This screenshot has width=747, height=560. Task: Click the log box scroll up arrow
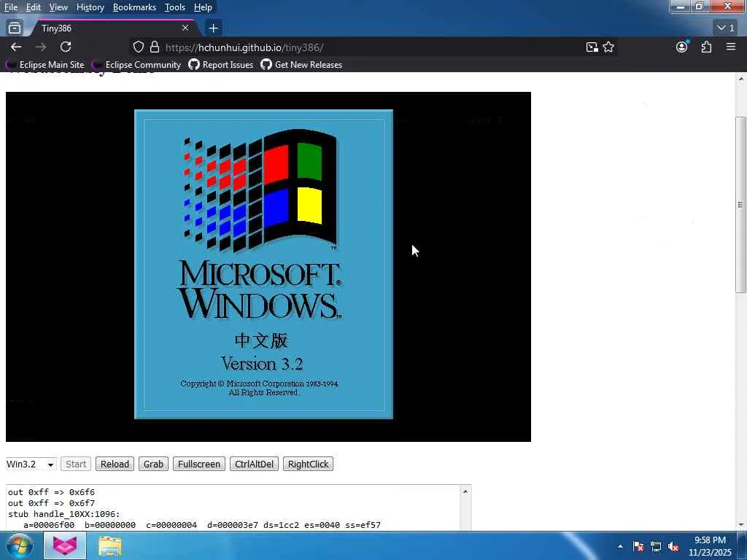pyautogui.click(x=465, y=491)
